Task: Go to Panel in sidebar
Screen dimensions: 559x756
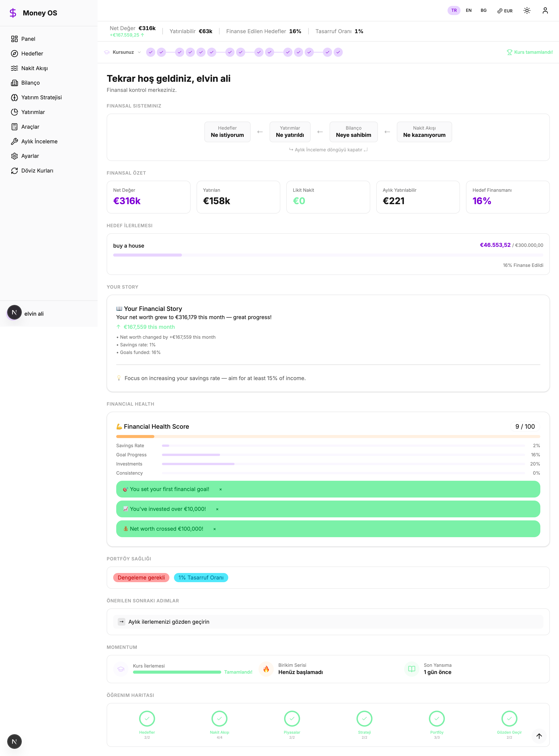Action: pos(49,39)
